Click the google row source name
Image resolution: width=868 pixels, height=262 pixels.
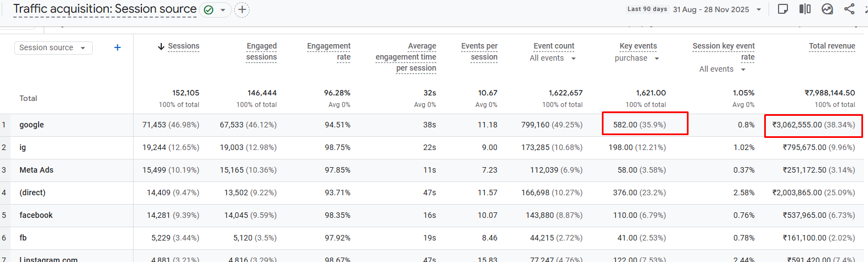tap(31, 125)
